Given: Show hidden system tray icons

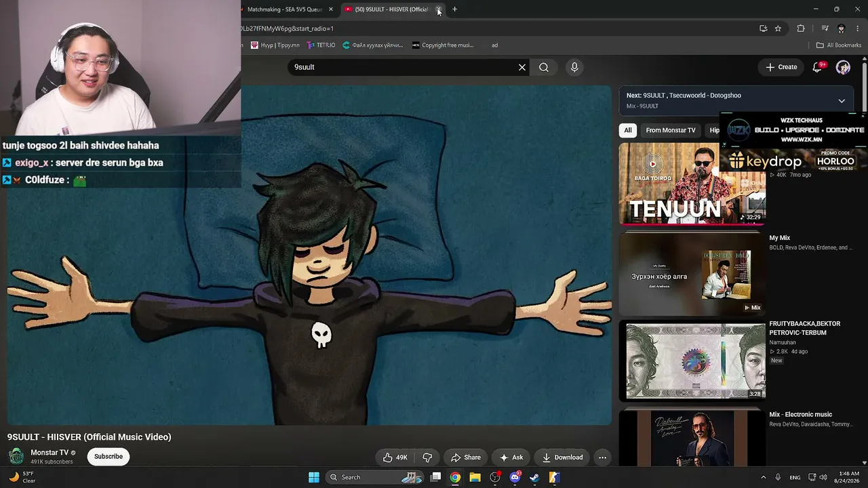Looking at the screenshot, I should pyautogui.click(x=763, y=477).
